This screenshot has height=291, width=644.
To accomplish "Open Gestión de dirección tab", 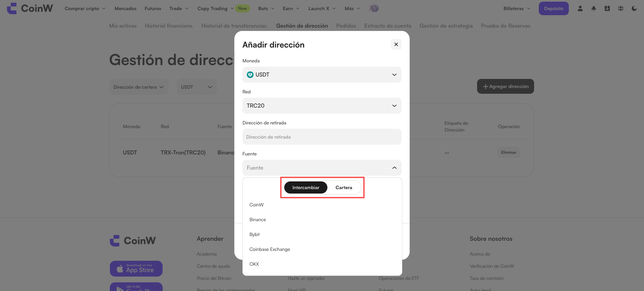I will (x=302, y=26).
